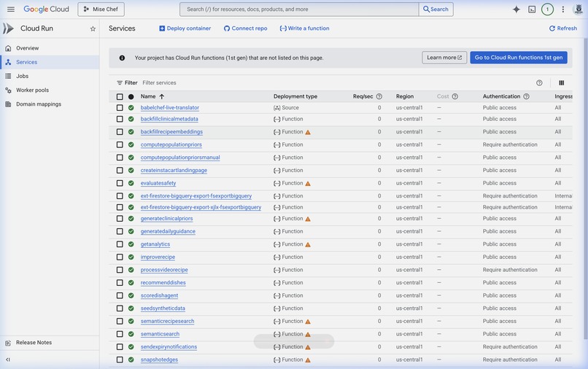Click the Deployment type column header
The width and height of the screenshot is (588, 369).
(x=295, y=96)
